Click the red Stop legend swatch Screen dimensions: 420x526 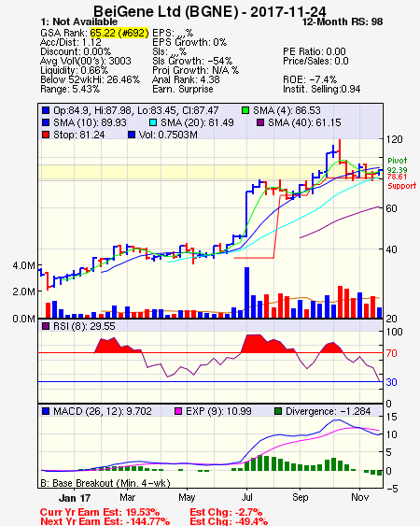click(x=46, y=135)
